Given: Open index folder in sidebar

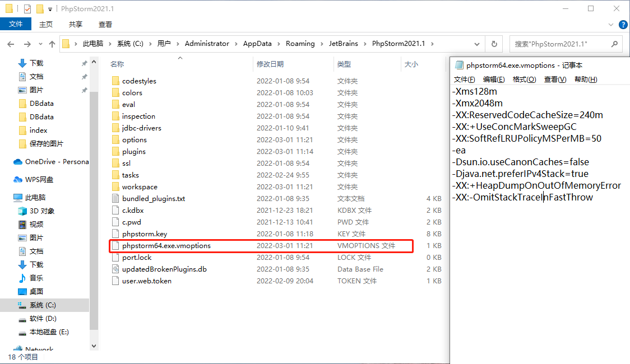Looking at the screenshot, I should [38, 130].
